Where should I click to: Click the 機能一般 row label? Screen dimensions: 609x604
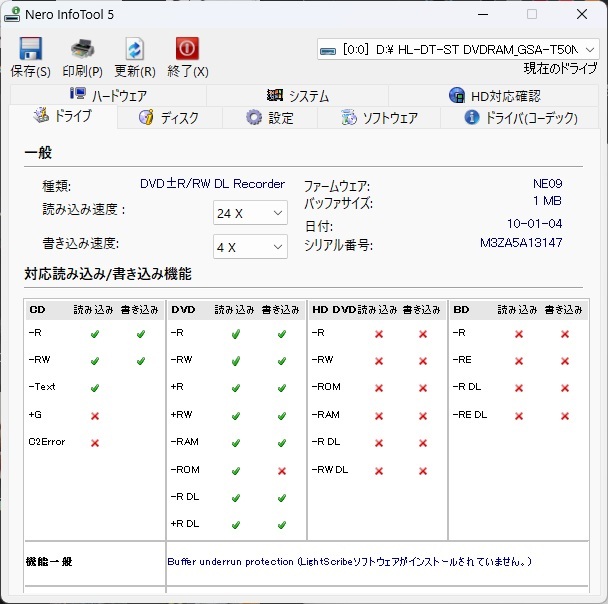[x=49, y=561]
